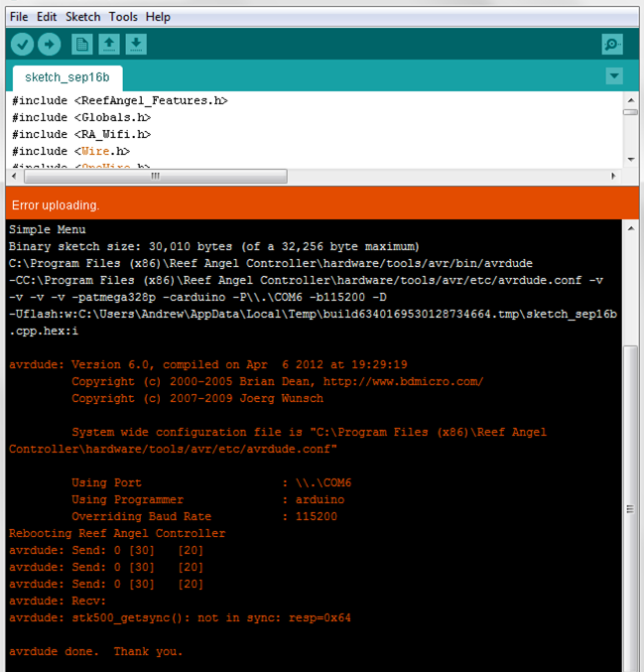Open the Serial Monitor magnifier icon
This screenshot has height=672, width=644.
(612, 44)
